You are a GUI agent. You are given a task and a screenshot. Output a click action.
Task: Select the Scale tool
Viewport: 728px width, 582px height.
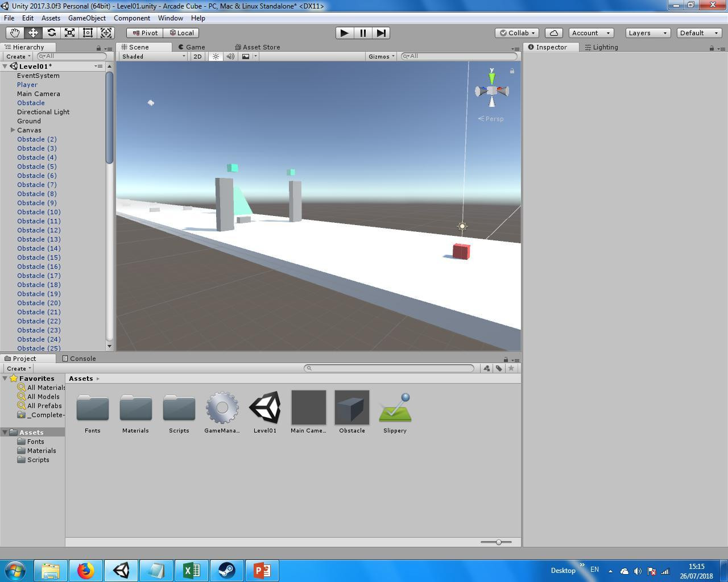coord(69,33)
